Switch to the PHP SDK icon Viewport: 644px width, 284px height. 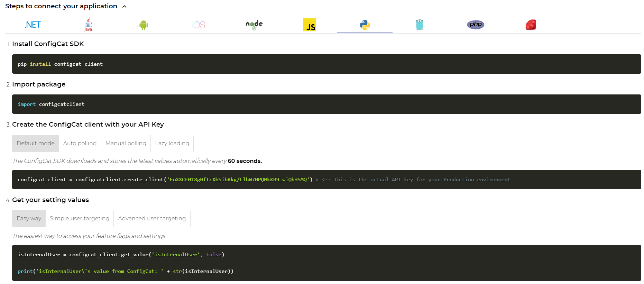(x=476, y=25)
